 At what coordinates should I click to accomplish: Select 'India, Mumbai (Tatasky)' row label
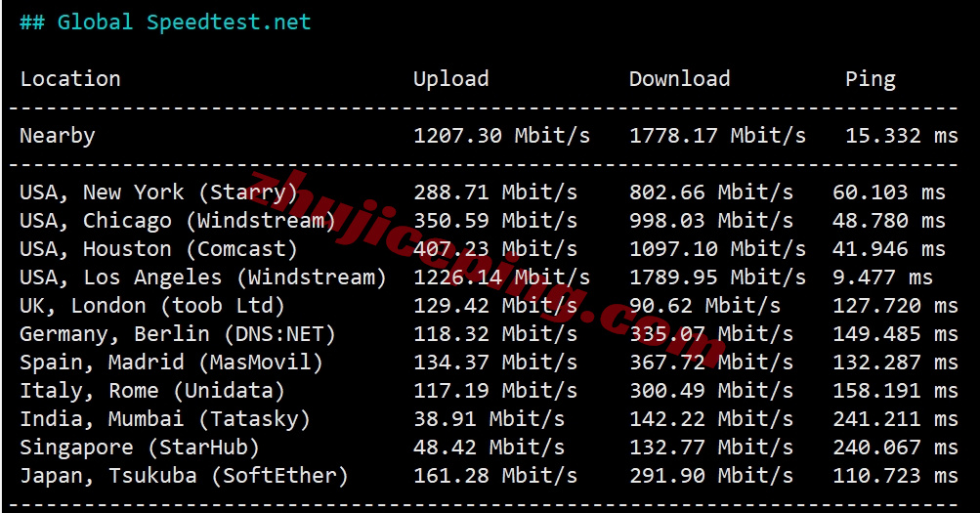165,419
